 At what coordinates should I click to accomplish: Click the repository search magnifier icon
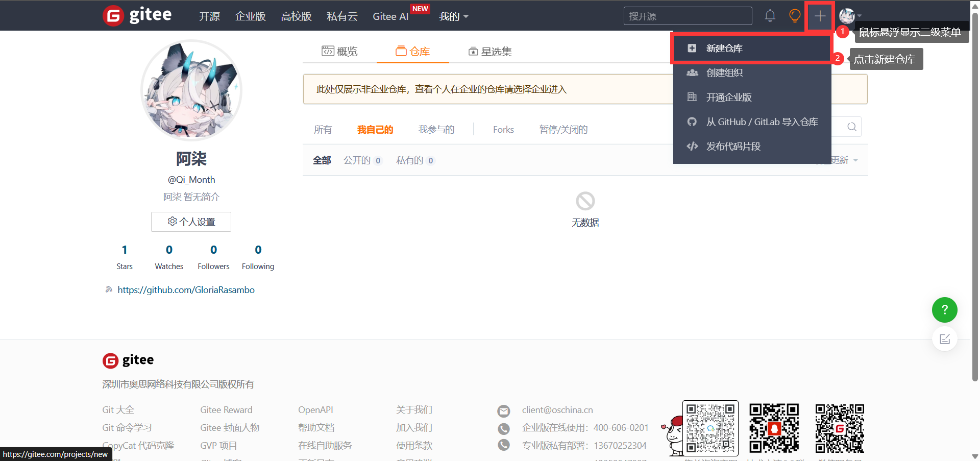coord(852,127)
